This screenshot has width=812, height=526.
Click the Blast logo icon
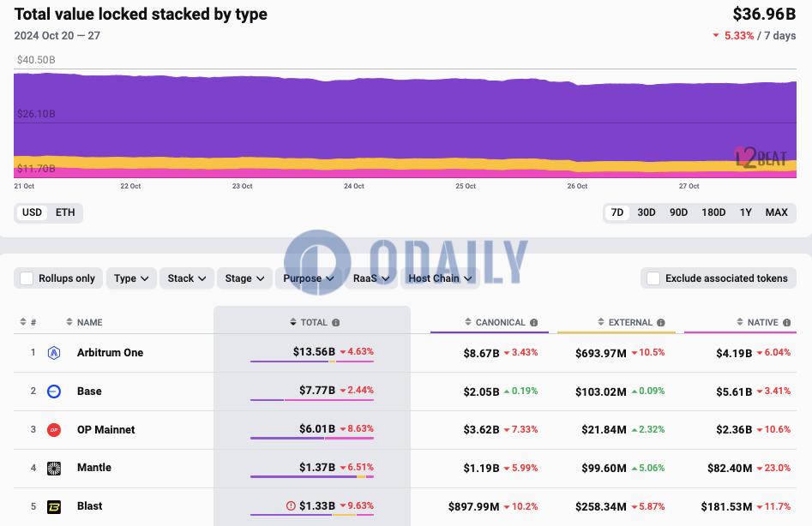point(54,507)
